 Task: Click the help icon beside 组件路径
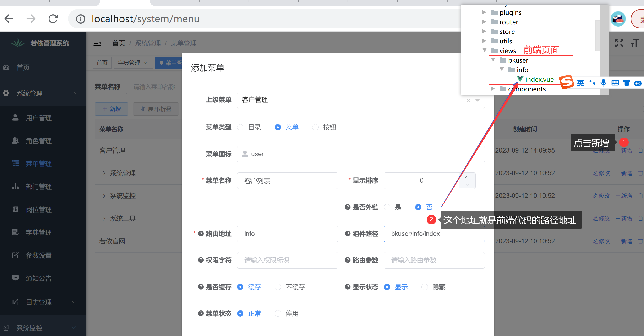[348, 234]
